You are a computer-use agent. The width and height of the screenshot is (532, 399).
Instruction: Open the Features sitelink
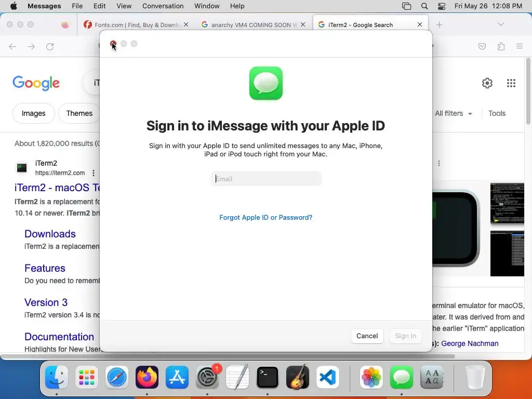click(45, 268)
